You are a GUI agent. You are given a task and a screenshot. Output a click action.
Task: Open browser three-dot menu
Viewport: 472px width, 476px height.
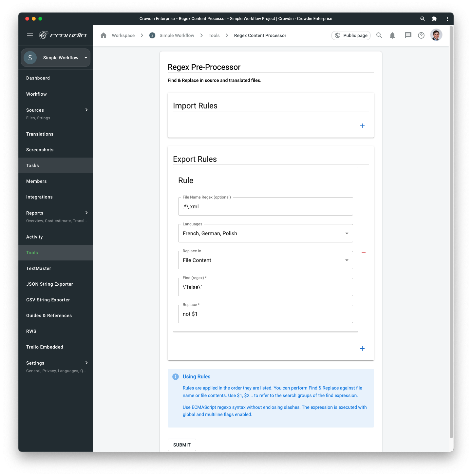coord(447,19)
